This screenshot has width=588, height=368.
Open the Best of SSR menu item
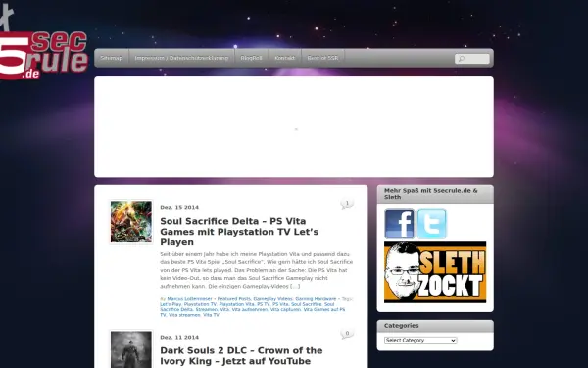[x=322, y=58]
